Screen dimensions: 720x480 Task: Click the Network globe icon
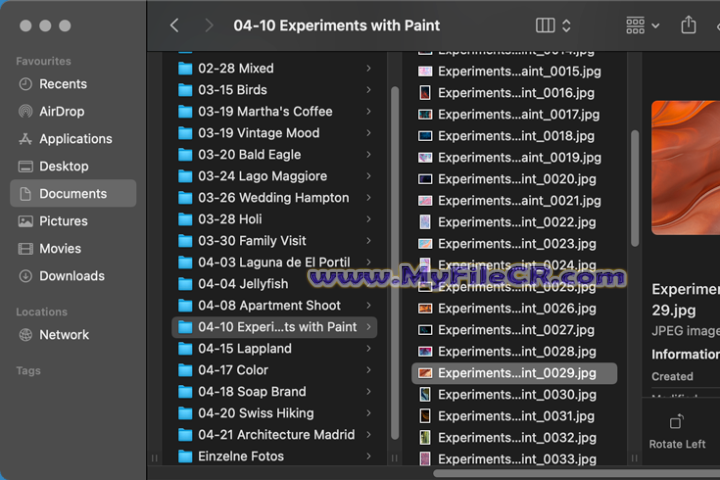(25, 335)
